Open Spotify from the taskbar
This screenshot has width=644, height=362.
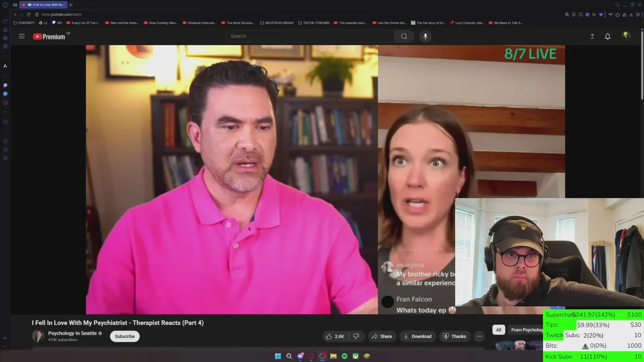pos(344,356)
